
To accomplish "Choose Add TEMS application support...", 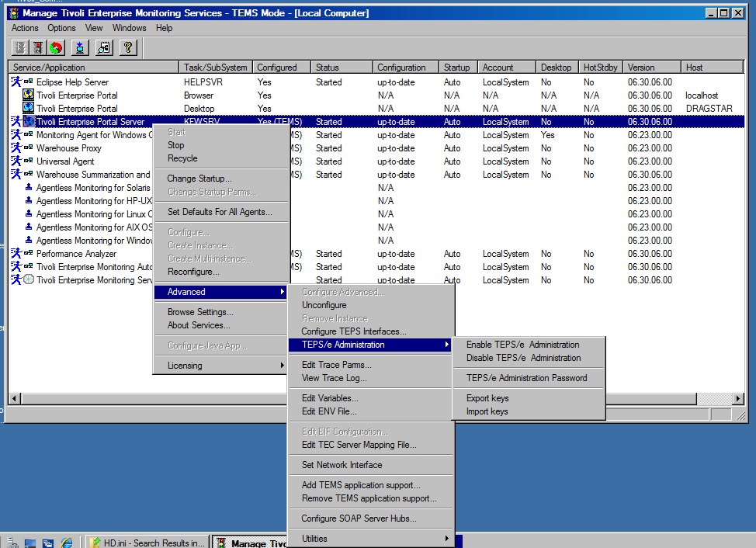I will (x=371, y=485).
